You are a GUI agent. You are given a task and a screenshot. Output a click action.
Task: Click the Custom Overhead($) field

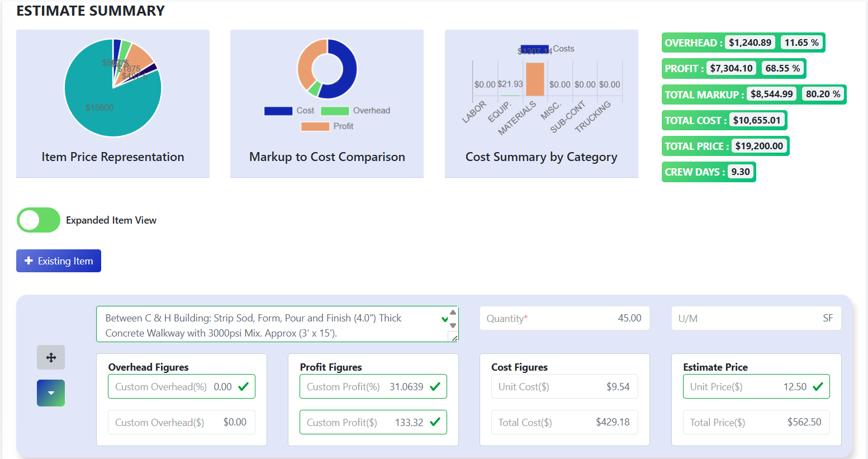181,422
